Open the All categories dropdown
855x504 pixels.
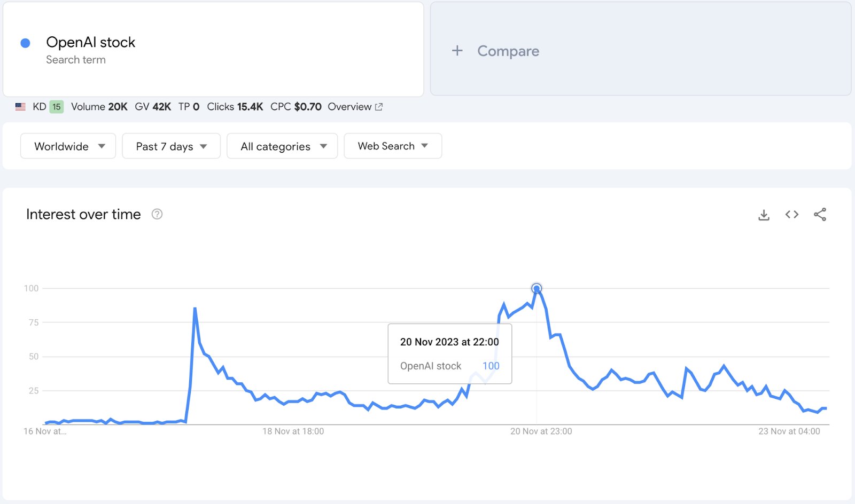point(282,146)
